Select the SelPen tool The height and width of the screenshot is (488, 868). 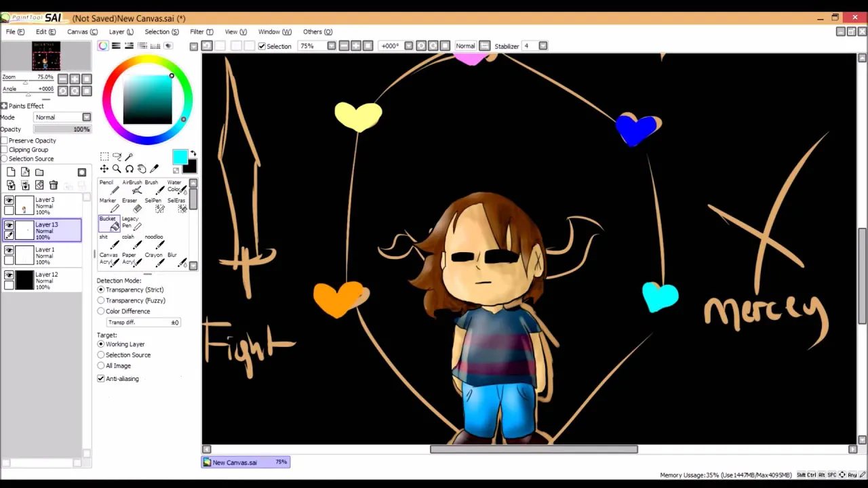[x=154, y=205]
